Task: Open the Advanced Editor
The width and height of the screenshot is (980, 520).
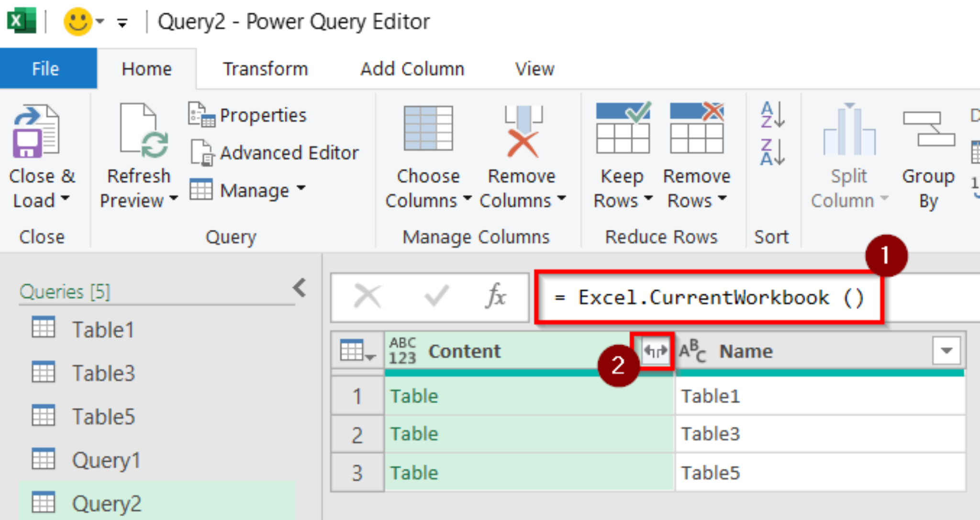Action: (274, 153)
